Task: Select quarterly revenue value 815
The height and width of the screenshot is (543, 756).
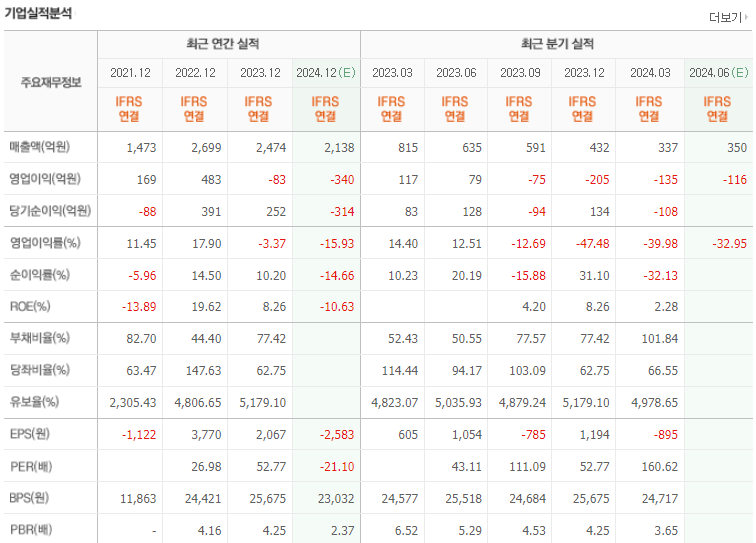Action: tap(408, 148)
